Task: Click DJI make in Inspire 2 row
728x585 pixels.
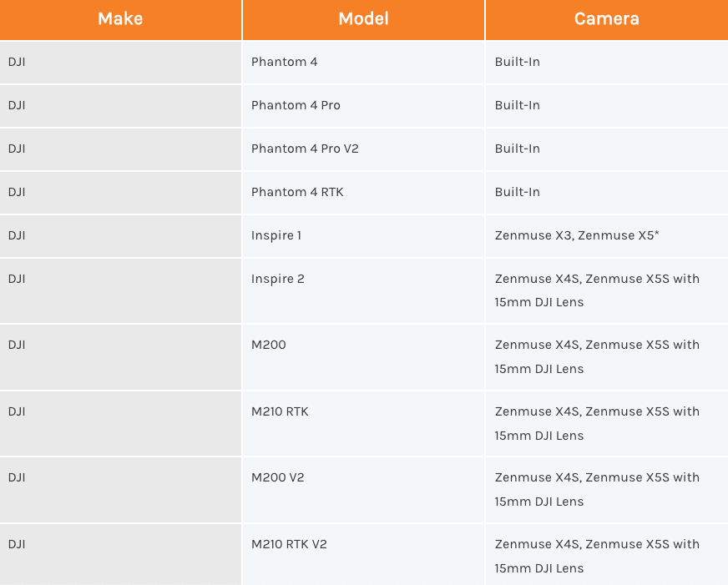Action: tap(120, 290)
